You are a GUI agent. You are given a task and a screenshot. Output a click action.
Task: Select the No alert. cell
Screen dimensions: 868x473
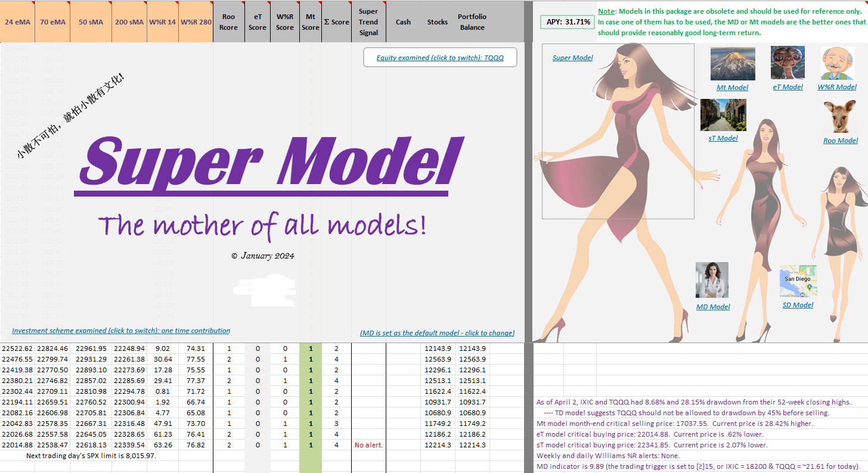[368, 445]
